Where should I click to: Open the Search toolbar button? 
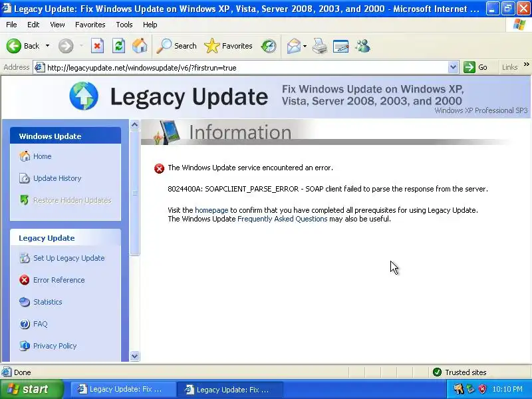[x=177, y=46]
